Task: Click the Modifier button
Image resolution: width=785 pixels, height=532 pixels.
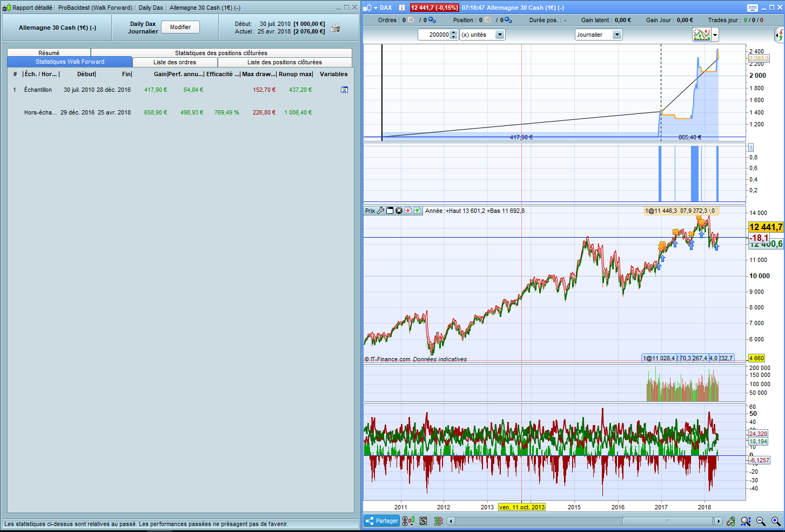Action: click(180, 27)
